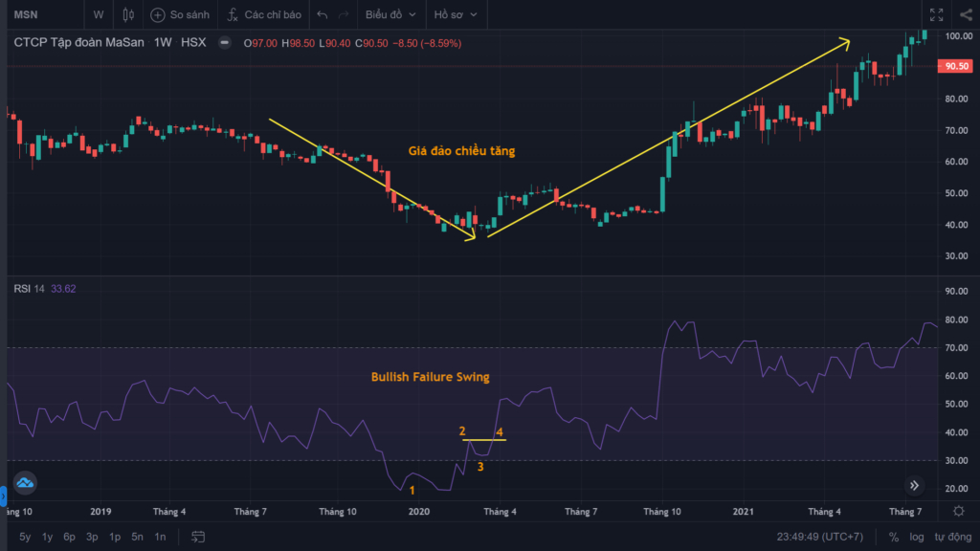The image size is (980, 551).
Task: Click the 90.50 current price label
Action: point(956,66)
